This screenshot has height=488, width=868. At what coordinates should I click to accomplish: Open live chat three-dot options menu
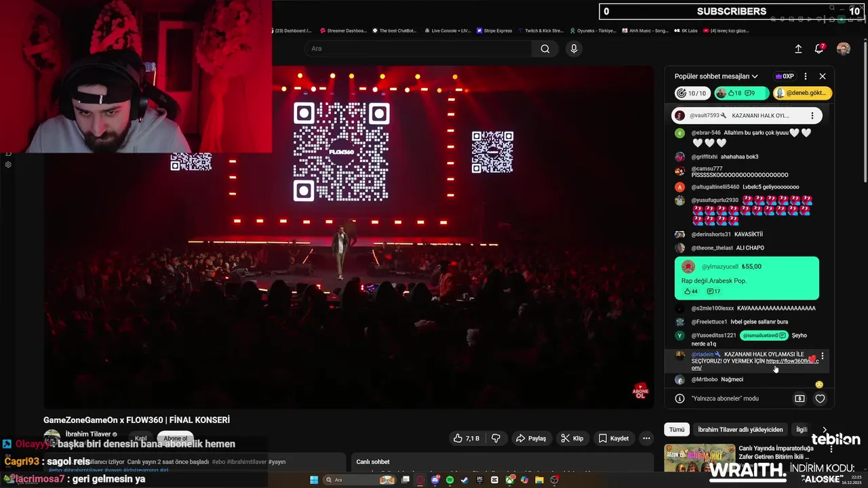(806, 77)
